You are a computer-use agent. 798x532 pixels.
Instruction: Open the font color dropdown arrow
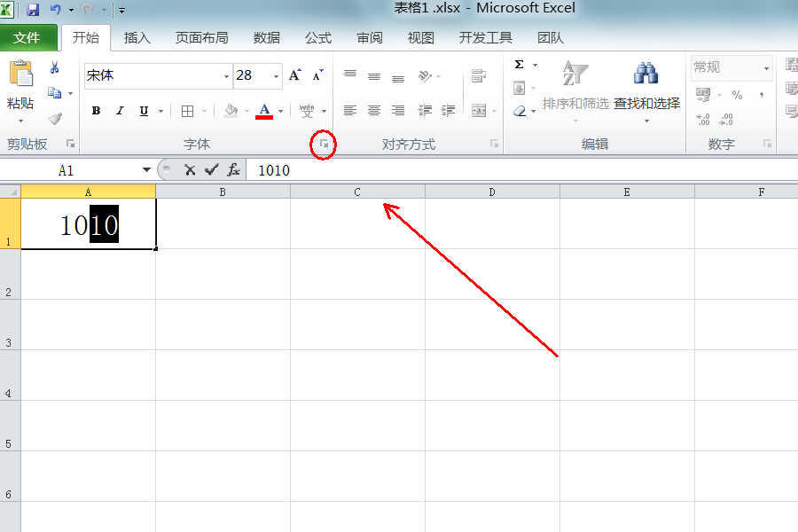[280, 111]
